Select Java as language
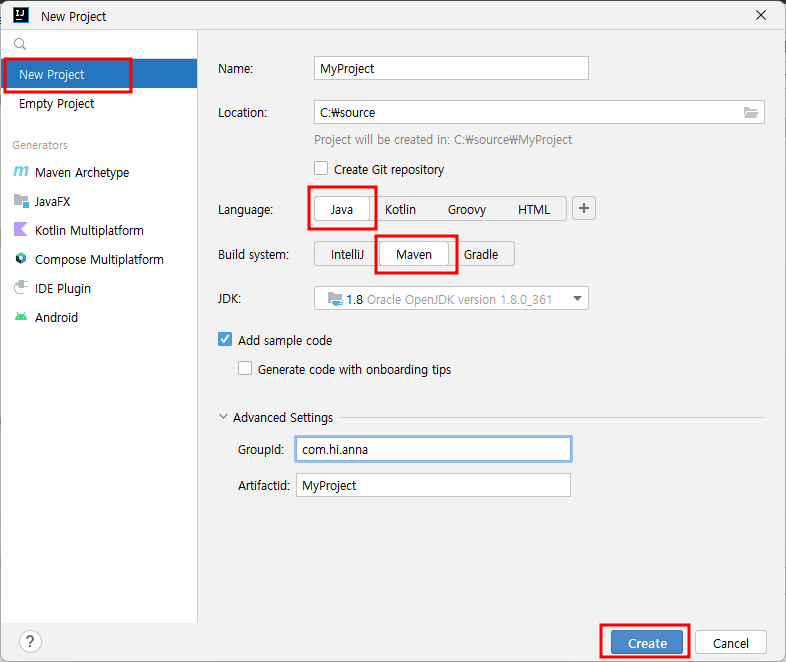 (341, 209)
